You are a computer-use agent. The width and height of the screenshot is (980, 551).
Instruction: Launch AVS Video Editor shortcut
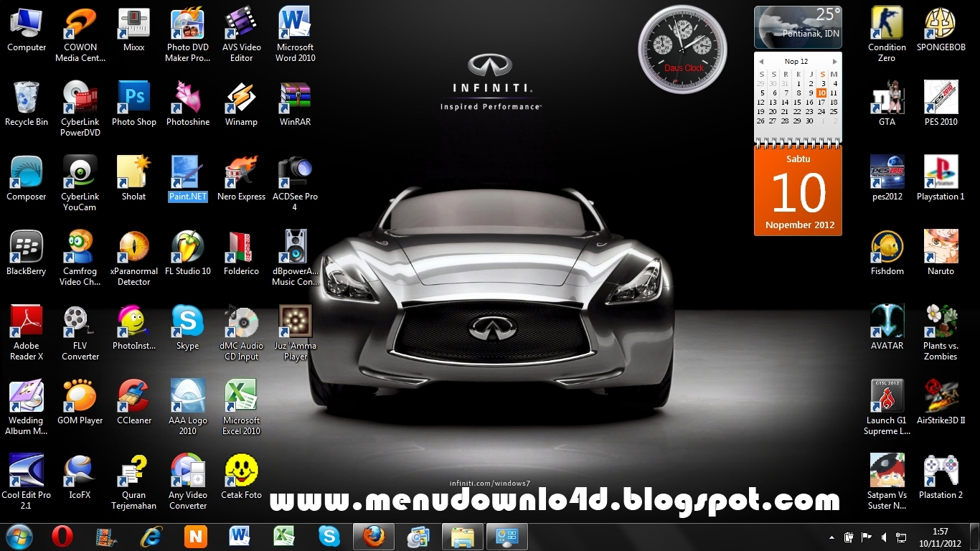(x=241, y=34)
